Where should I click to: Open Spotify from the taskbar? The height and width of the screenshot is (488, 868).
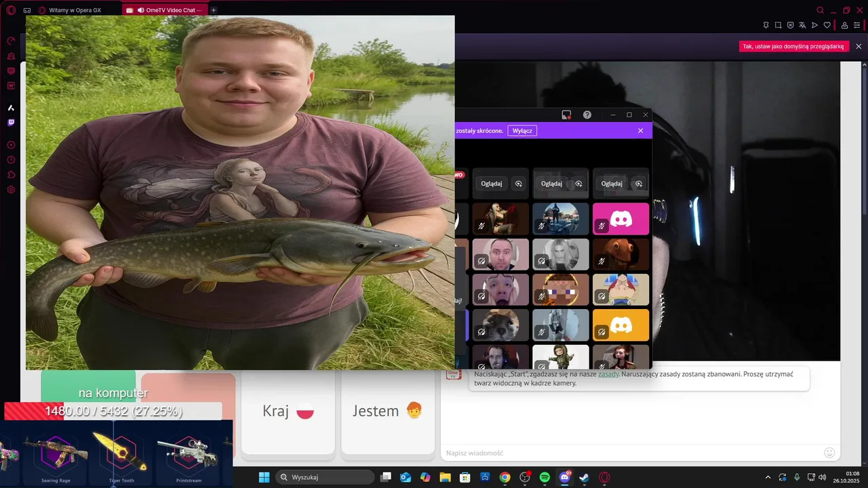click(x=545, y=477)
